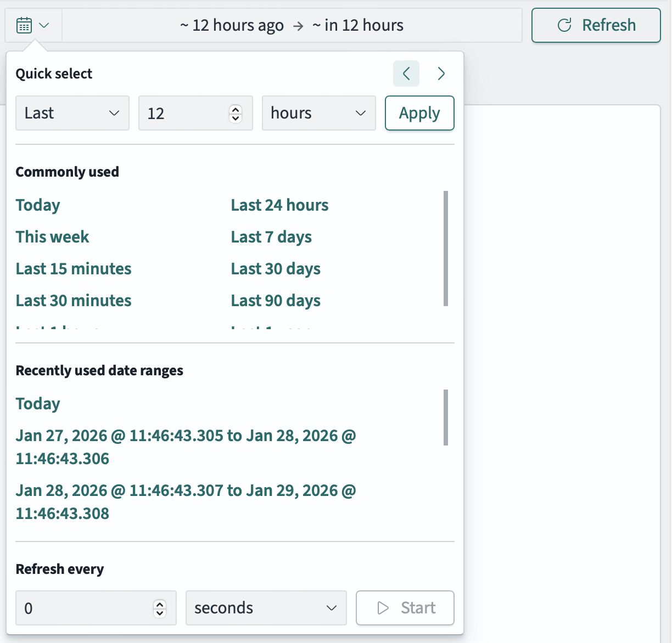The width and height of the screenshot is (672, 643).
Task: Pick This week from commonly used
Action: 52,237
